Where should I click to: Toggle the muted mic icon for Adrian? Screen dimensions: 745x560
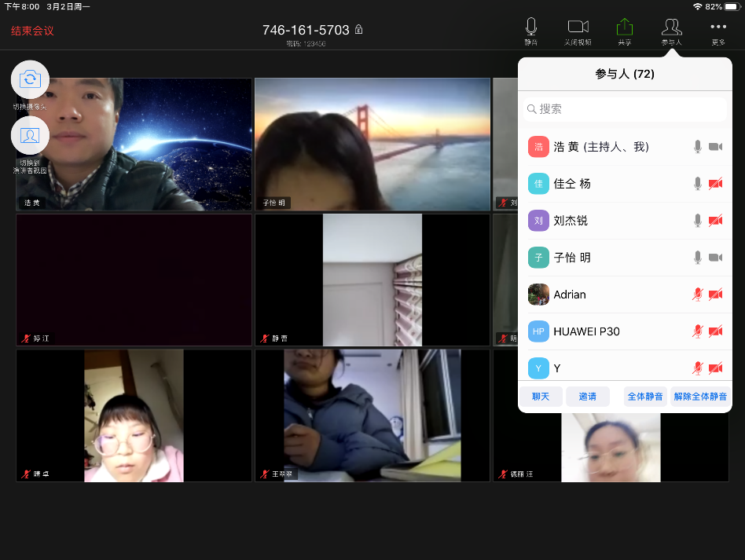click(x=697, y=295)
